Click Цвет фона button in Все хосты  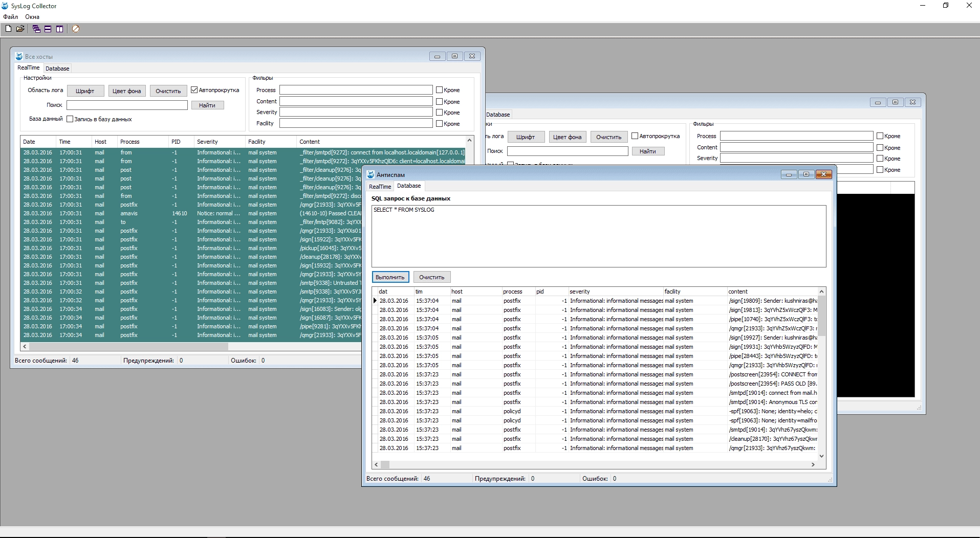127,91
